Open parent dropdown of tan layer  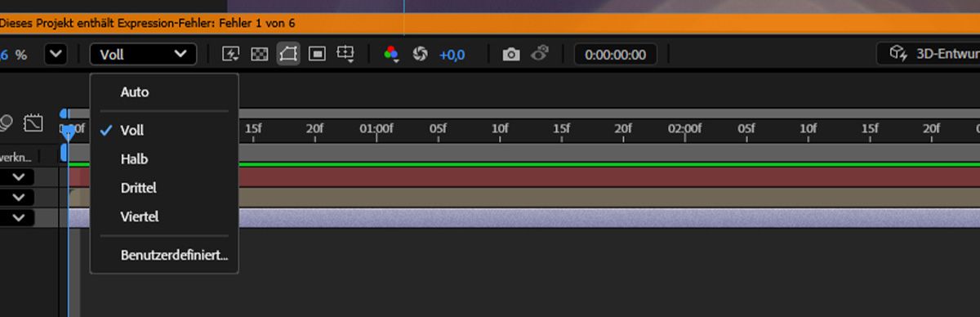(x=18, y=197)
